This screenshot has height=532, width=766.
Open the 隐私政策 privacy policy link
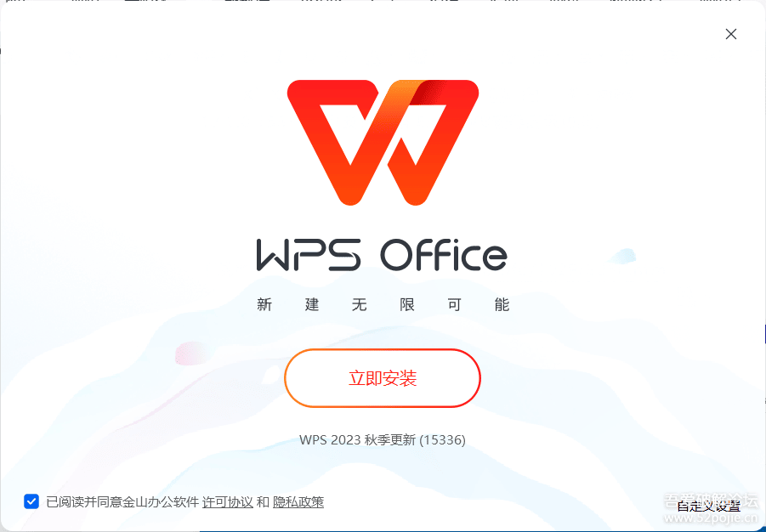[x=298, y=502]
